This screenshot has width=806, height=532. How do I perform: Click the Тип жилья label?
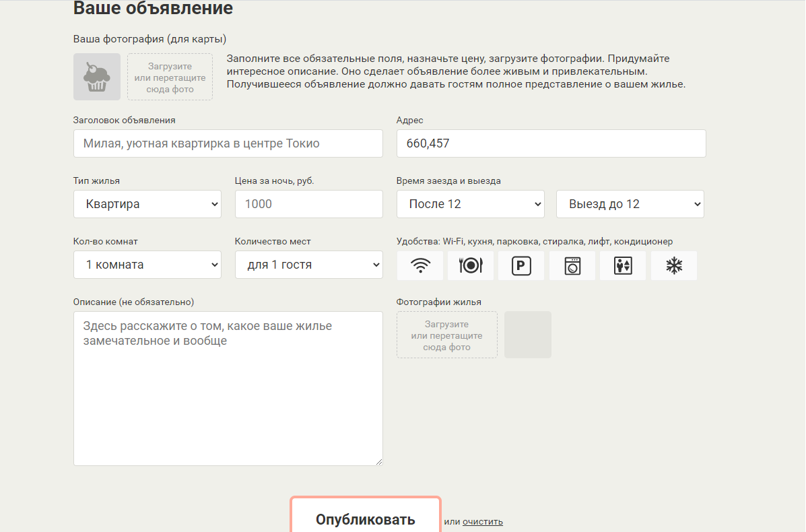(x=97, y=181)
